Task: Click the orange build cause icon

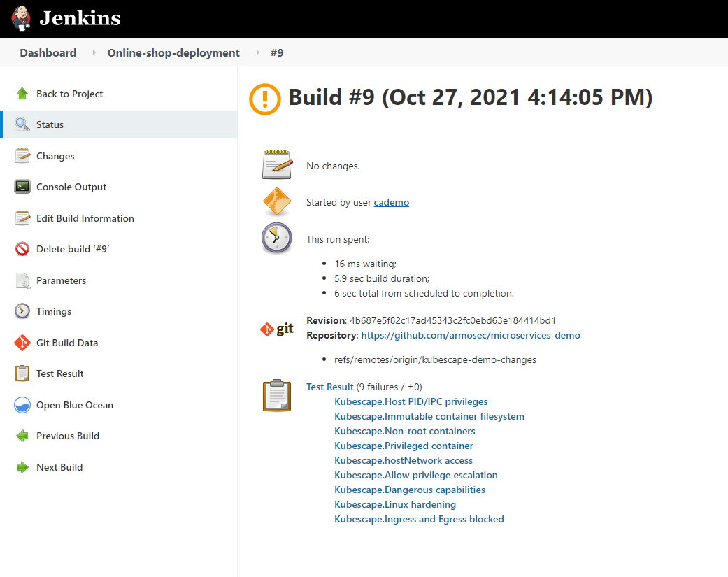Action: [x=277, y=201]
